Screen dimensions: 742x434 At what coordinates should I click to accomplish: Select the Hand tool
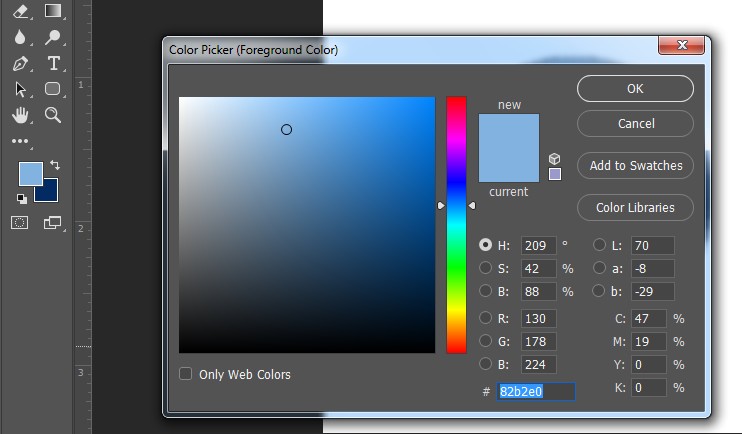point(20,115)
